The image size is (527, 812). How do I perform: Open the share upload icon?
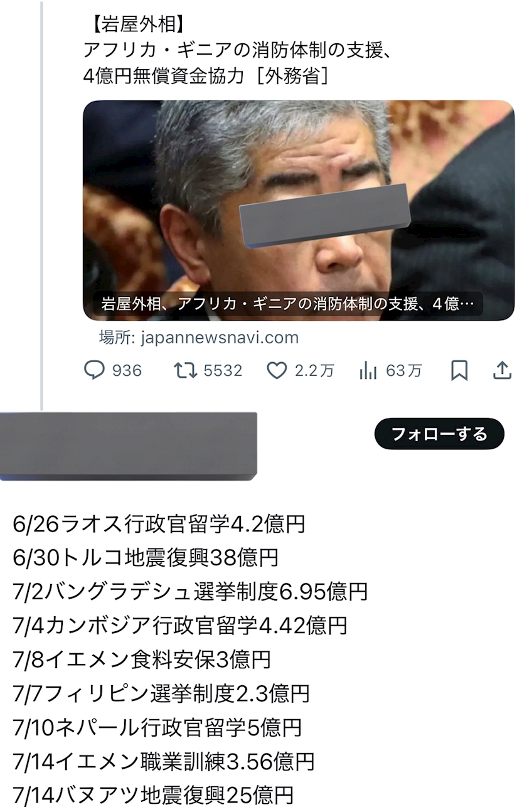tap(502, 371)
